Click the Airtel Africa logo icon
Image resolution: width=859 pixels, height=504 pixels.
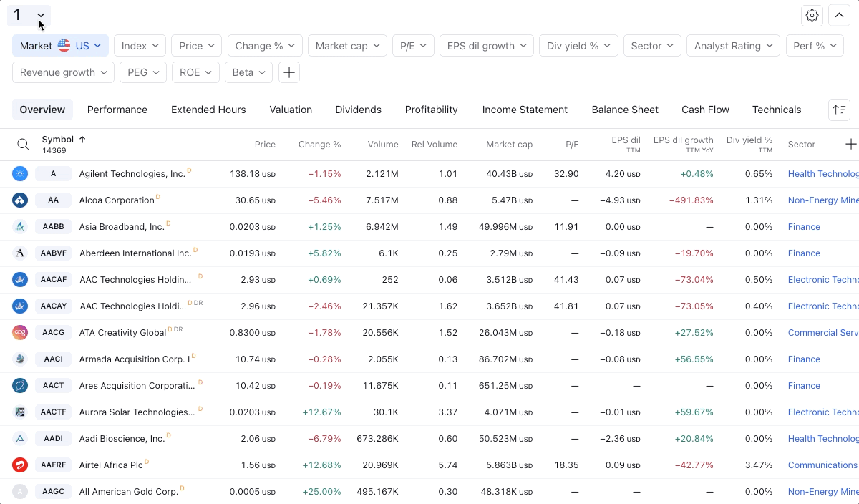coord(20,465)
